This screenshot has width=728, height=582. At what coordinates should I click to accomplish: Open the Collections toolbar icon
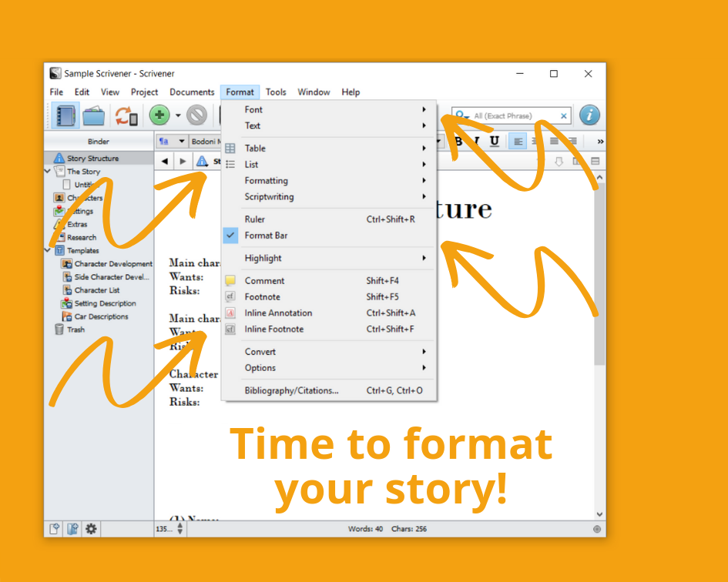click(94, 115)
